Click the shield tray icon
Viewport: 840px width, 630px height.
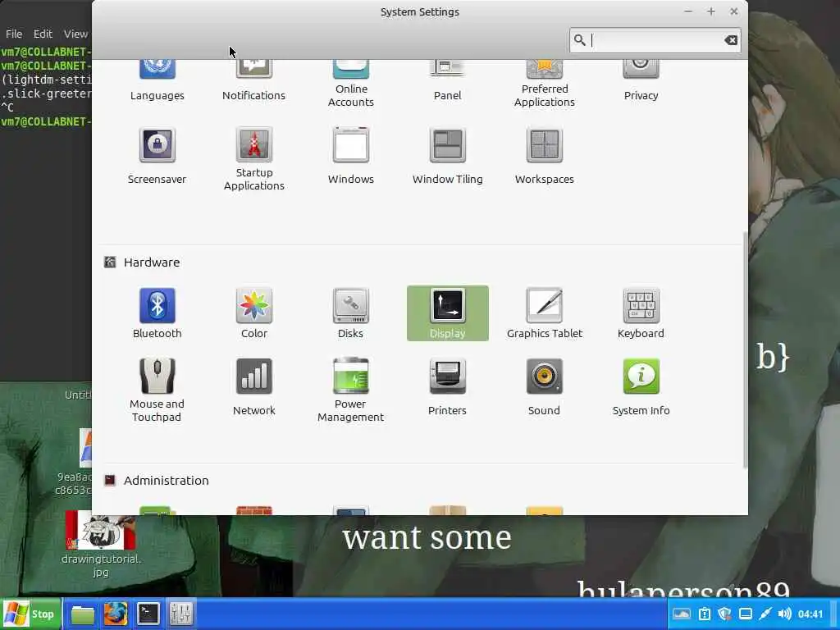pyautogui.click(x=724, y=614)
